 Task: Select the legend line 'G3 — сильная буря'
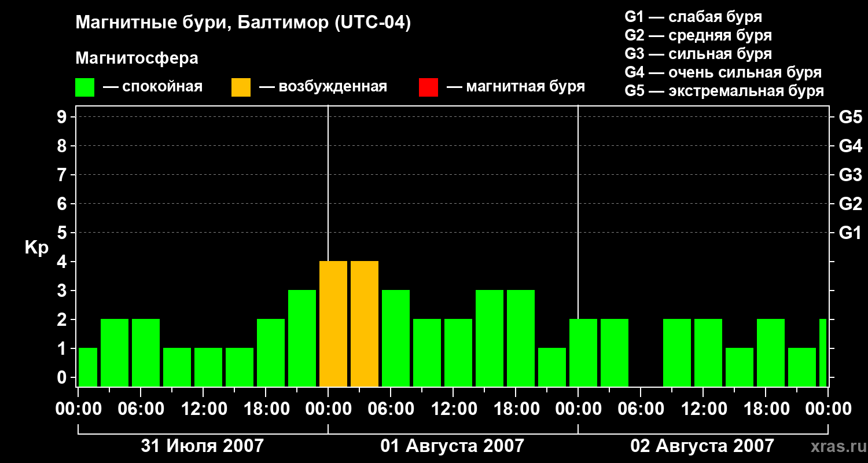coord(698,54)
